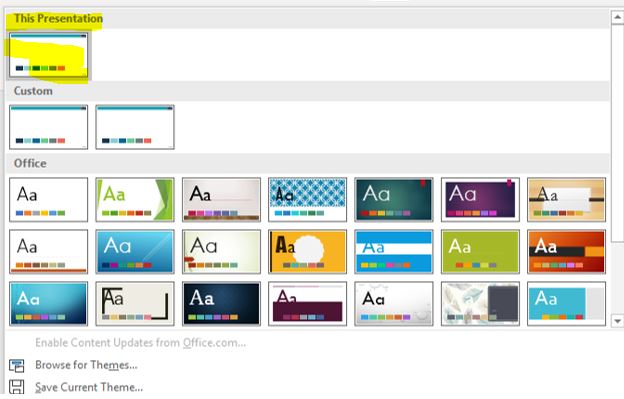Click the scrollbar up arrow of themes gallery
Viewport: 624px width, 399px height.
(x=617, y=17)
